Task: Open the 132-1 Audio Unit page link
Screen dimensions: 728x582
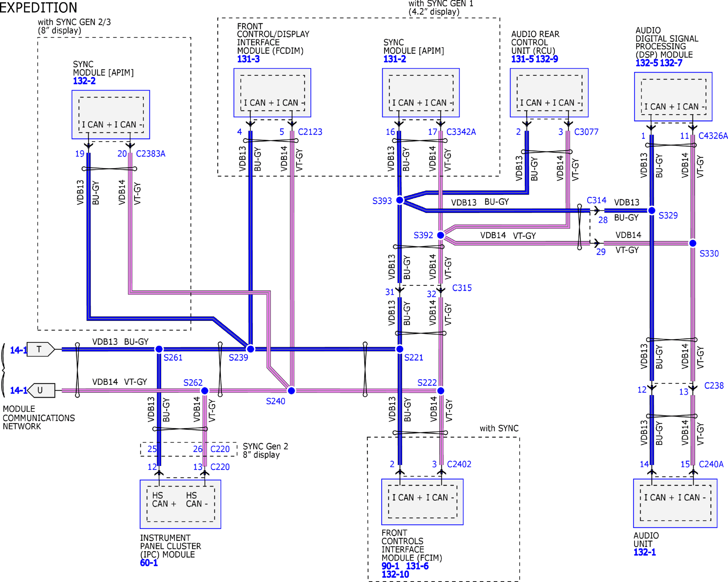Action: [644, 552]
